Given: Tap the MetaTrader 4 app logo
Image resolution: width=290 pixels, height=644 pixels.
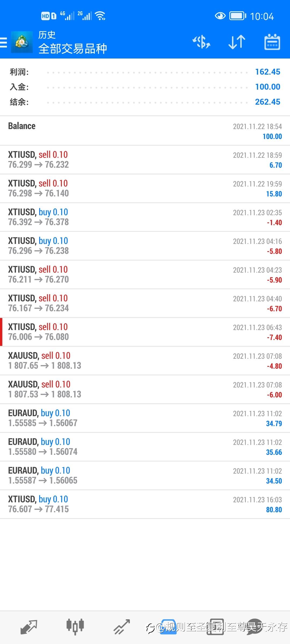Looking at the screenshot, I should [22, 42].
